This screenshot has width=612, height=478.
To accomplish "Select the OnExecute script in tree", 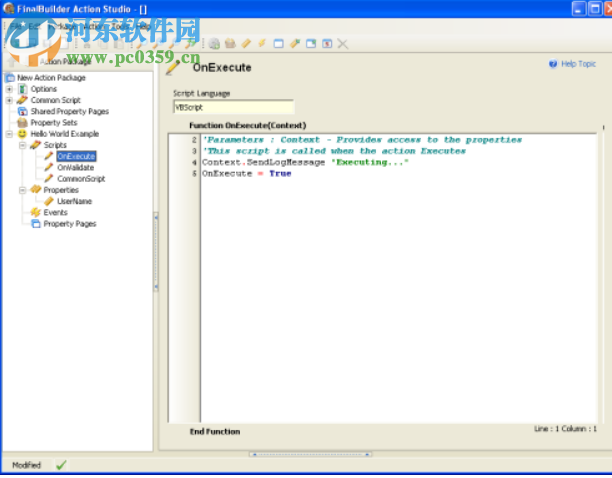I will 76,156.
